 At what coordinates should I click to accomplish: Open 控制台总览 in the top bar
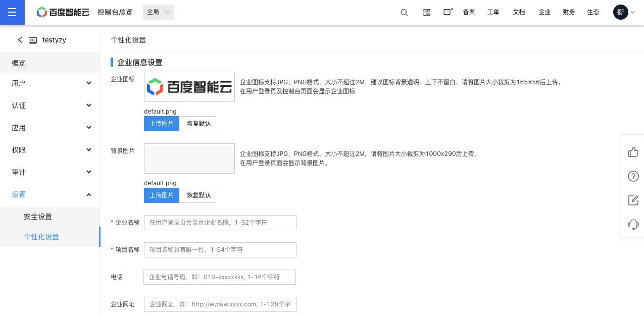[115, 12]
